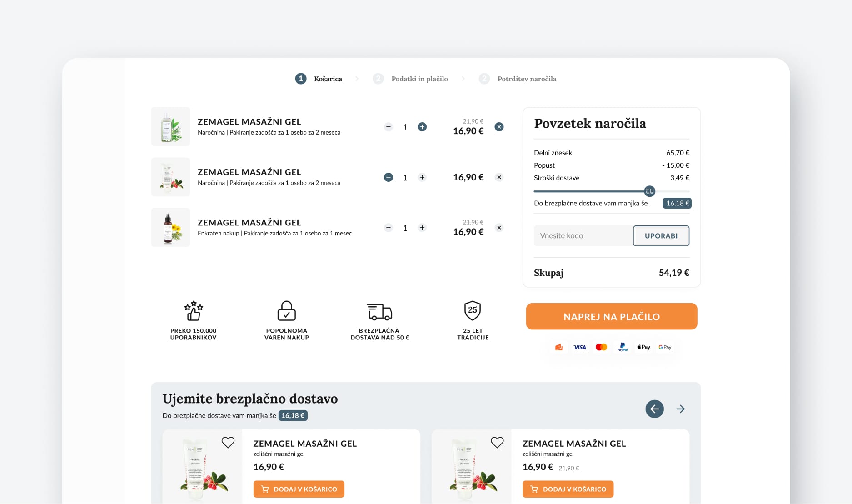The width and height of the screenshot is (852, 504).
Task: Click the Visa payment logo
Action: 580,347
